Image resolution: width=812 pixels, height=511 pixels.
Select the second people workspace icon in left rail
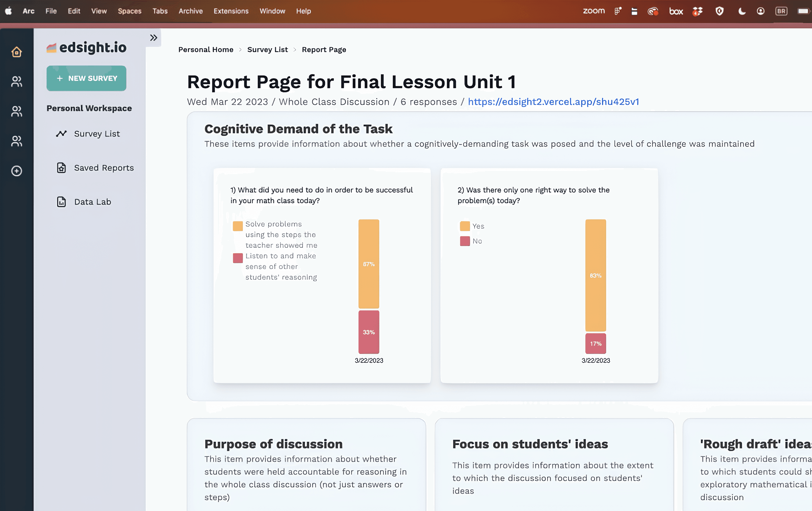pyautogui.click(x=17, y=111)
